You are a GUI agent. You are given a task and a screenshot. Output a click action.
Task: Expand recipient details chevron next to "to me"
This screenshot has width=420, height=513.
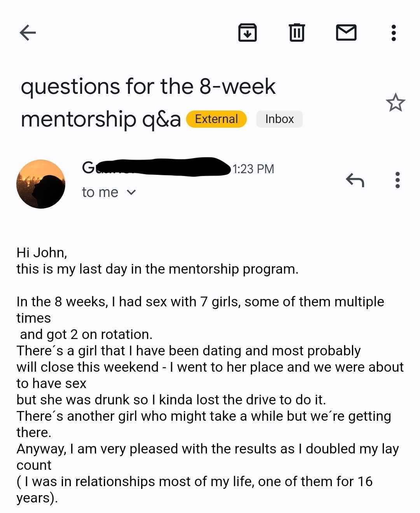click(131, 192)
